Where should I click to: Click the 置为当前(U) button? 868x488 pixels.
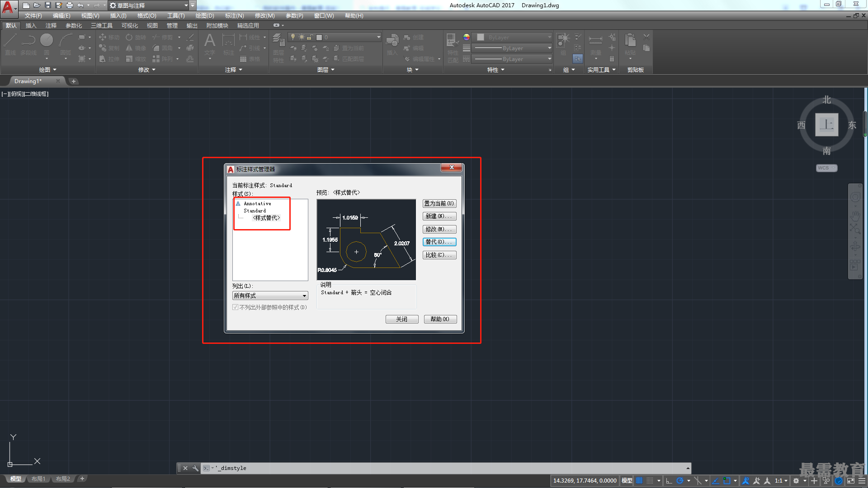click(x=439, y=204)
